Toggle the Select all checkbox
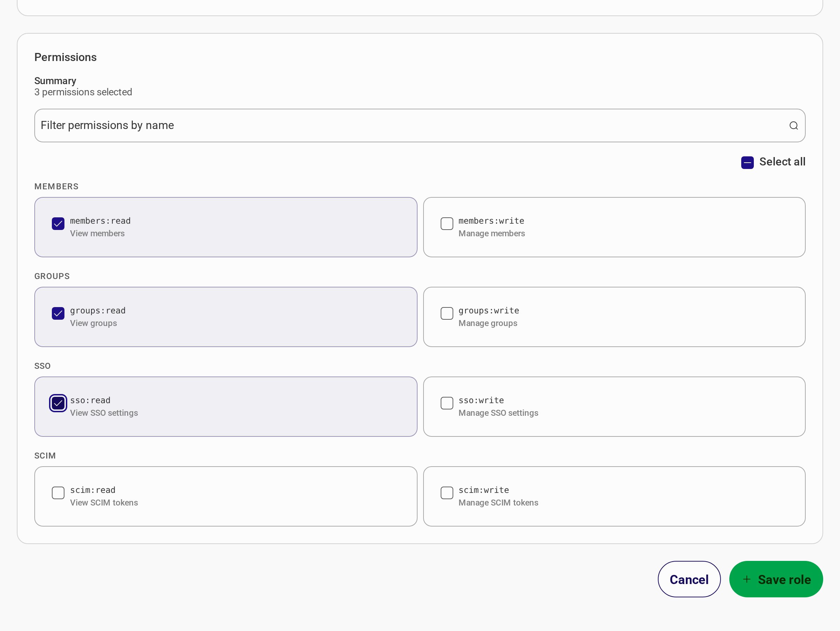 point(747,162)
